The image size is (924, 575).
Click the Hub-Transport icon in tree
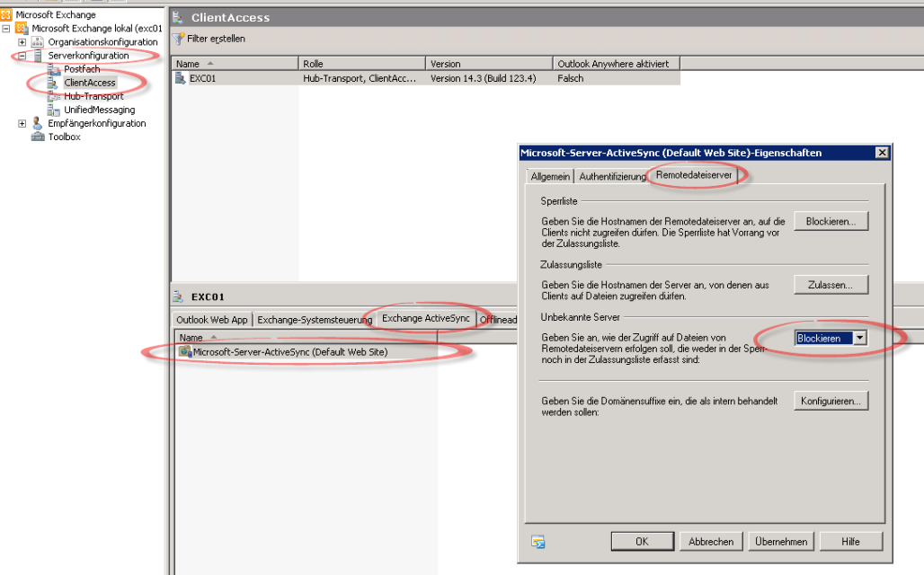54,96
